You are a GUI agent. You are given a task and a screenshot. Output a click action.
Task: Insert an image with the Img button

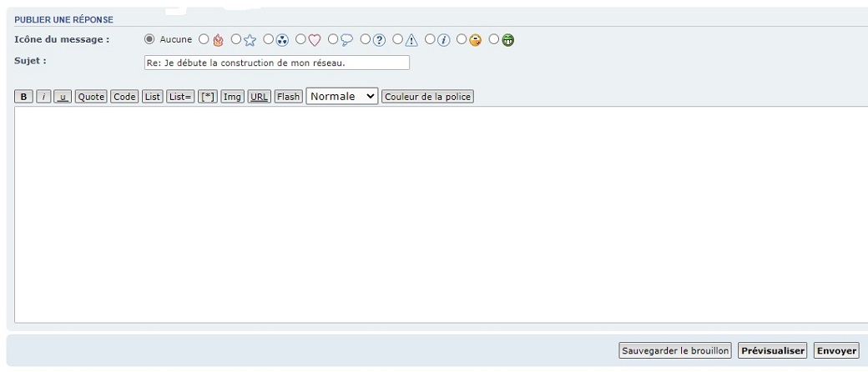[232, 97]
